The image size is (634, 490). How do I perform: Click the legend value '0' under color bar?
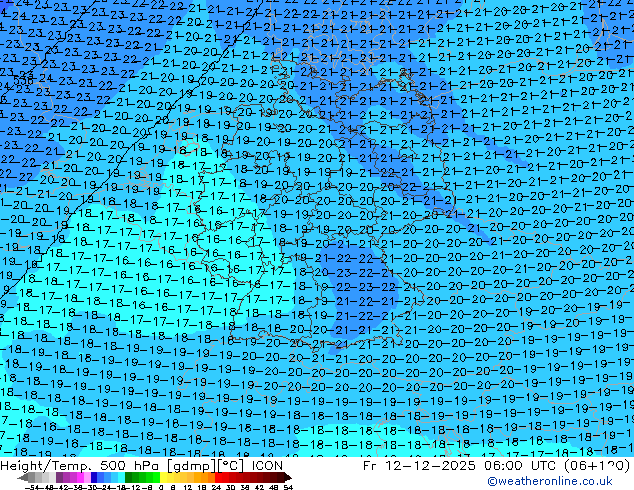(x=161, y=487)
